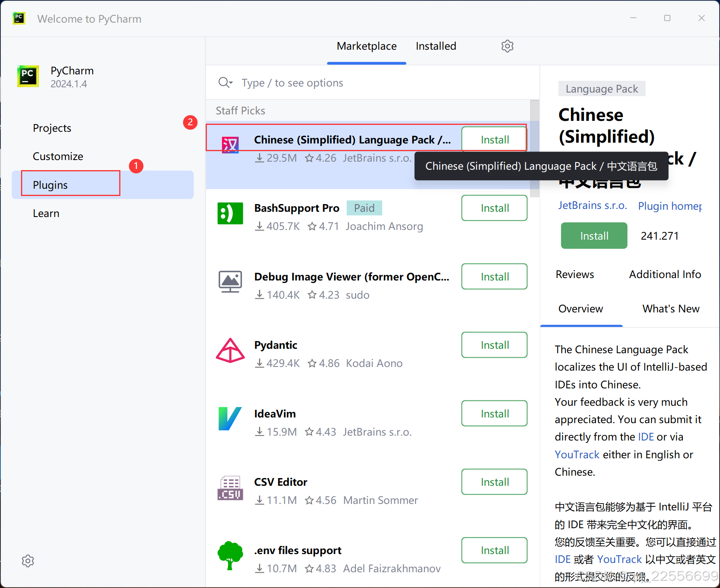
Task: Open Customize in the sidebar
Action: tap(58, 156)
